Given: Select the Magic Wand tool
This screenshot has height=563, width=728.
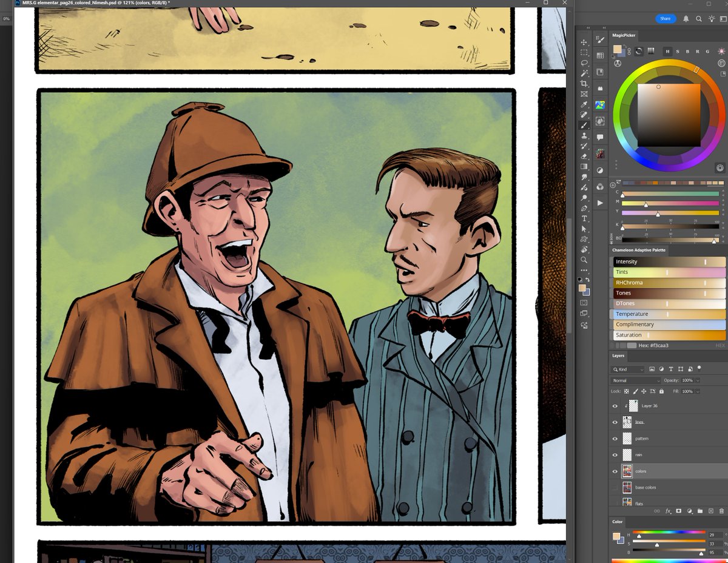Looking at the screenshot, I should (x=584, y=73).
